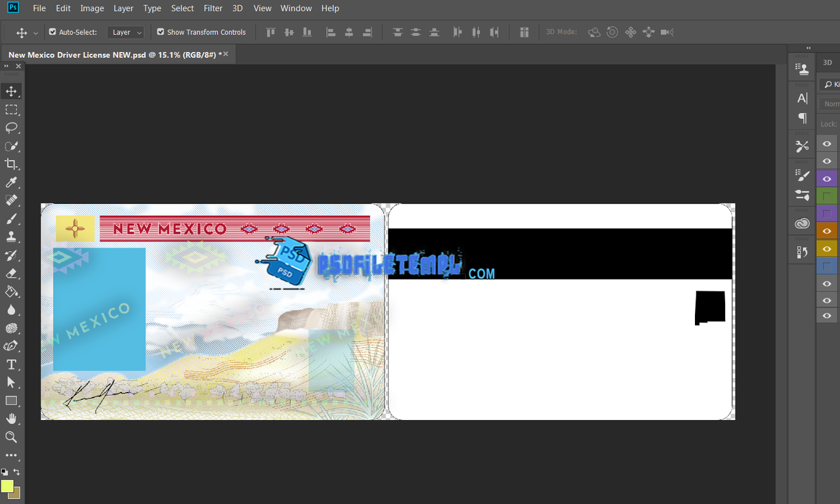Select the Healing Brush tool
Screen dimensions: 840x504
click(11, 200)
